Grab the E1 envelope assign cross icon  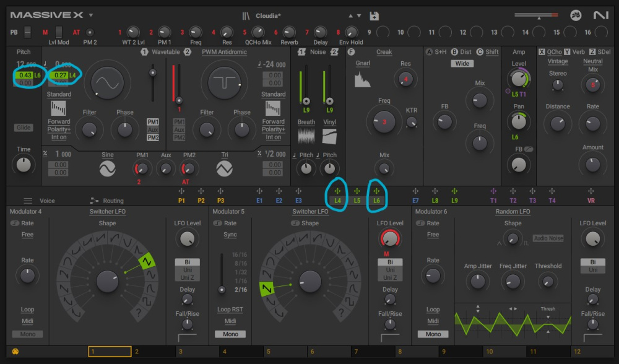pos(259,191)
